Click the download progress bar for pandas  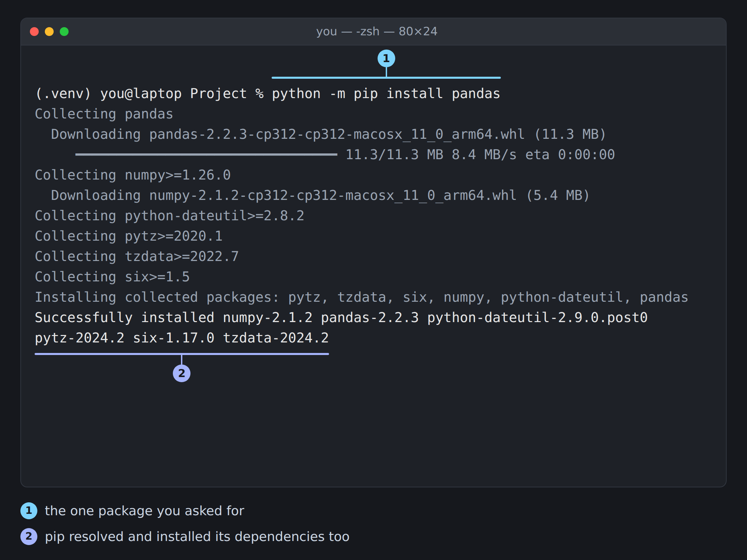coord(206,154)
